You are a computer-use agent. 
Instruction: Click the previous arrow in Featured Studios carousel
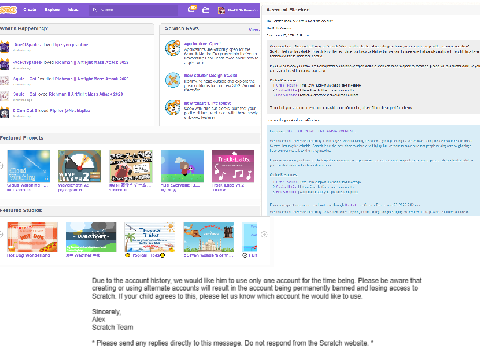click(1, 234)
